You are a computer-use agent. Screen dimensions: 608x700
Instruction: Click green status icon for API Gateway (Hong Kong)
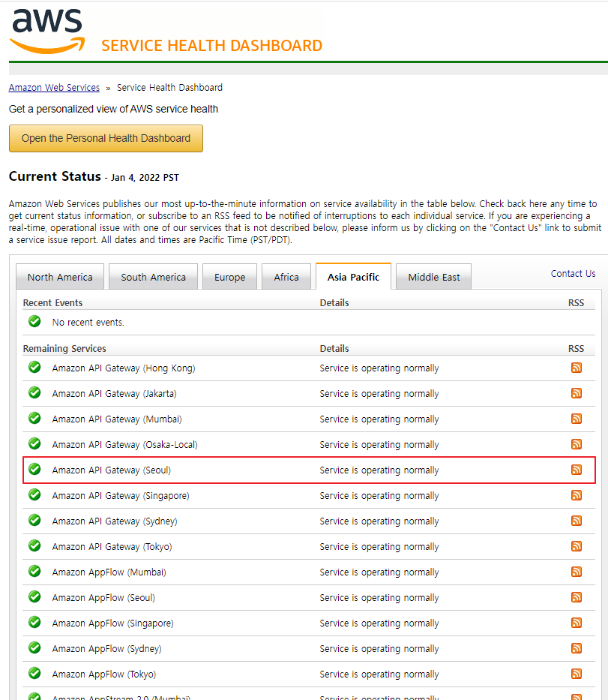pos(34,368)
